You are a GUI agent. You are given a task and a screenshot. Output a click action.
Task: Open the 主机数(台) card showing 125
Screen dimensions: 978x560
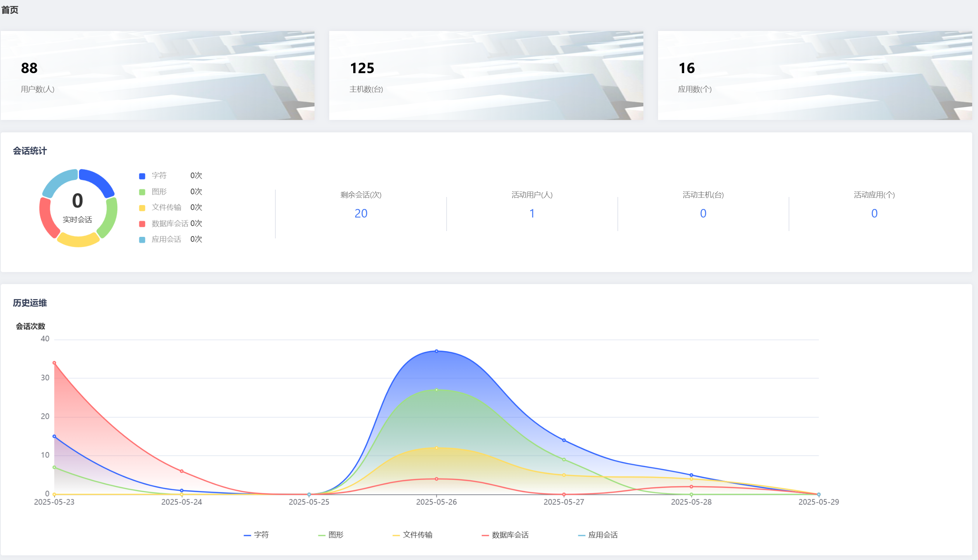coord(486,75)
